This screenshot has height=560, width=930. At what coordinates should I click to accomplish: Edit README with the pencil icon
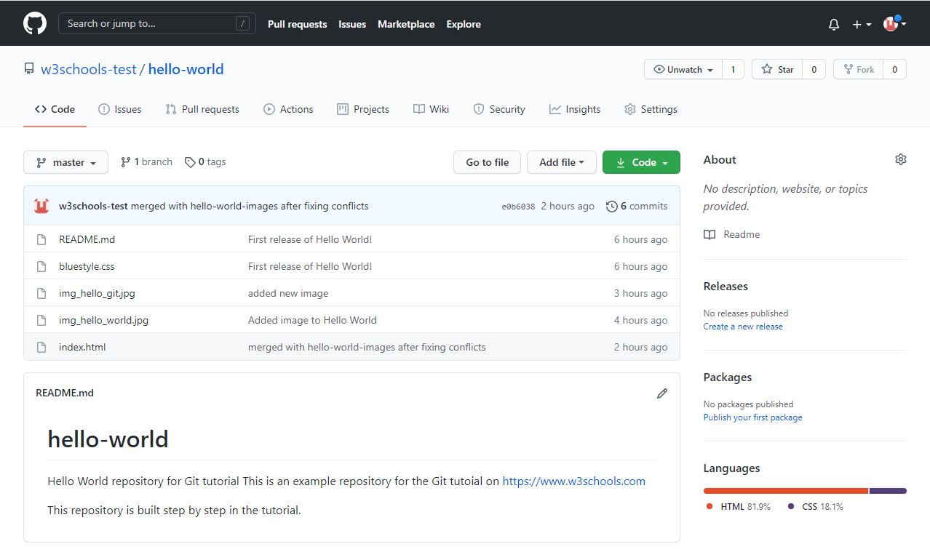[662, 393]
